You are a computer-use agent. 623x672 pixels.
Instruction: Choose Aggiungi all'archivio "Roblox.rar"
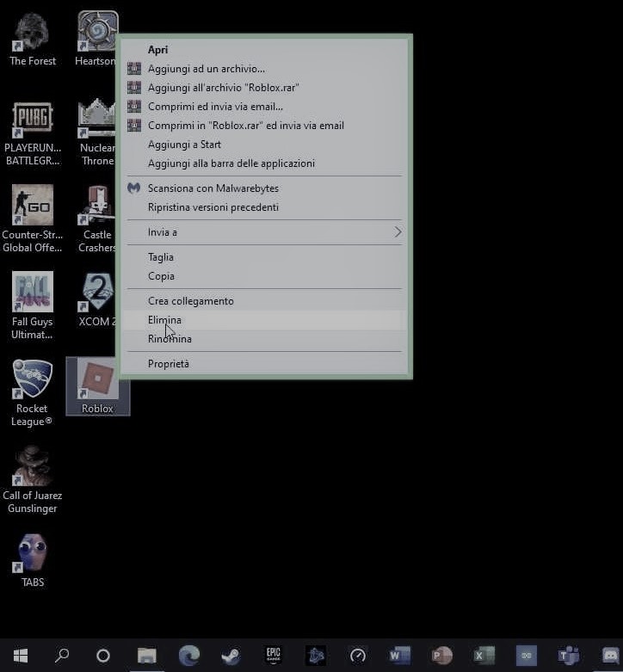(264, 88)
